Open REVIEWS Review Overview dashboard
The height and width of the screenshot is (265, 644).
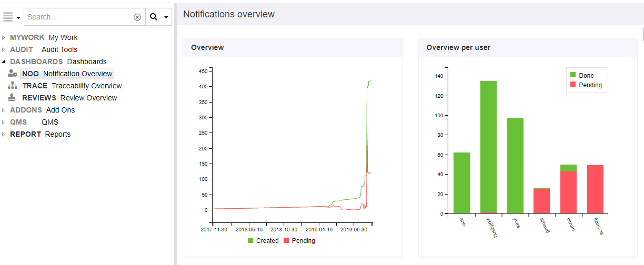pyautogui.click(x=69, y=98)
